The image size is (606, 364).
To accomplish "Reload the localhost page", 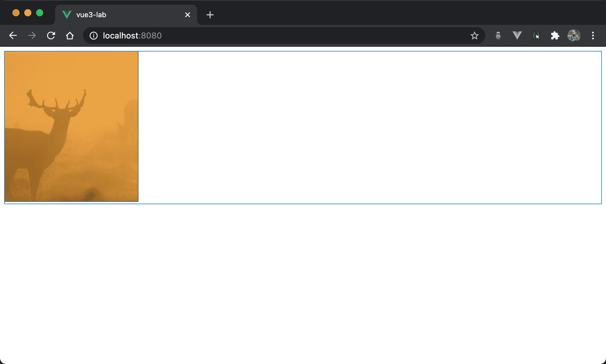I will (51, 36).
